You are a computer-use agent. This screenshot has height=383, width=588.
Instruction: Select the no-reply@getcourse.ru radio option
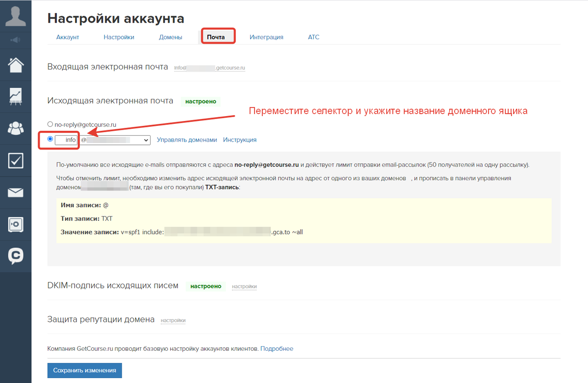click(50, 124)
